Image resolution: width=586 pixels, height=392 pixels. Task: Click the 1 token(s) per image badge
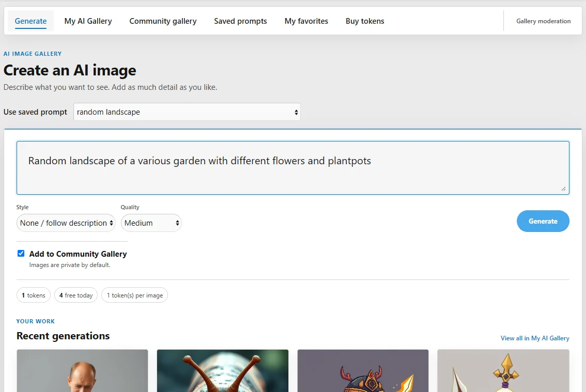(134, 295)
